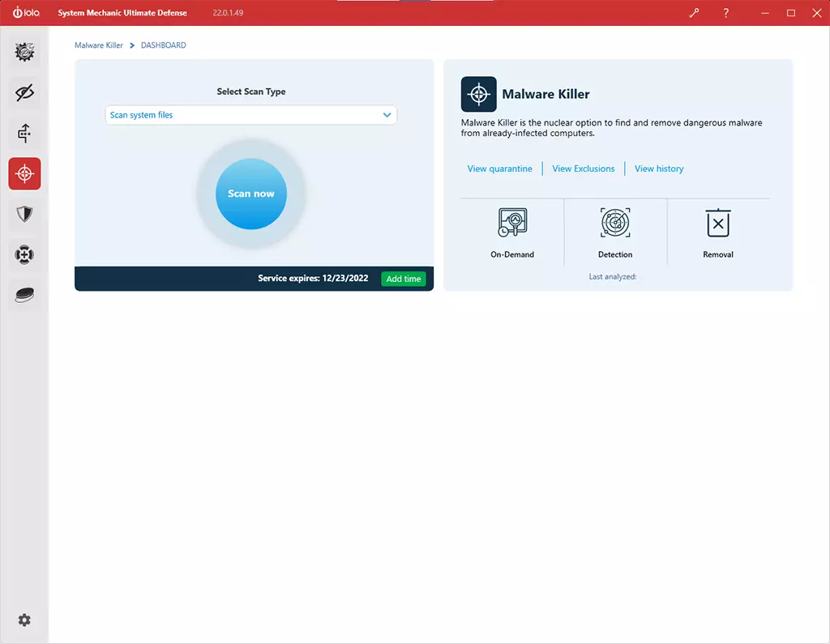Open the Security shield sidebar icon
This screenshot has width=830, height=644.
point(24,214)
